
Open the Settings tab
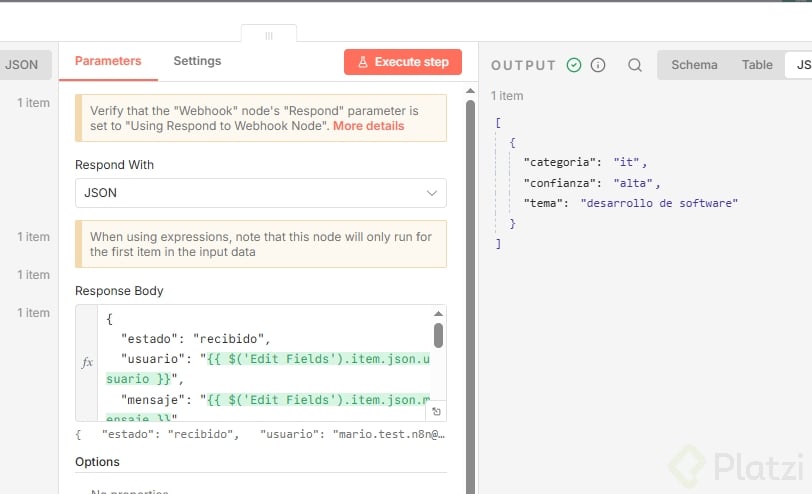pyautogui.click(x=197, y=61)
